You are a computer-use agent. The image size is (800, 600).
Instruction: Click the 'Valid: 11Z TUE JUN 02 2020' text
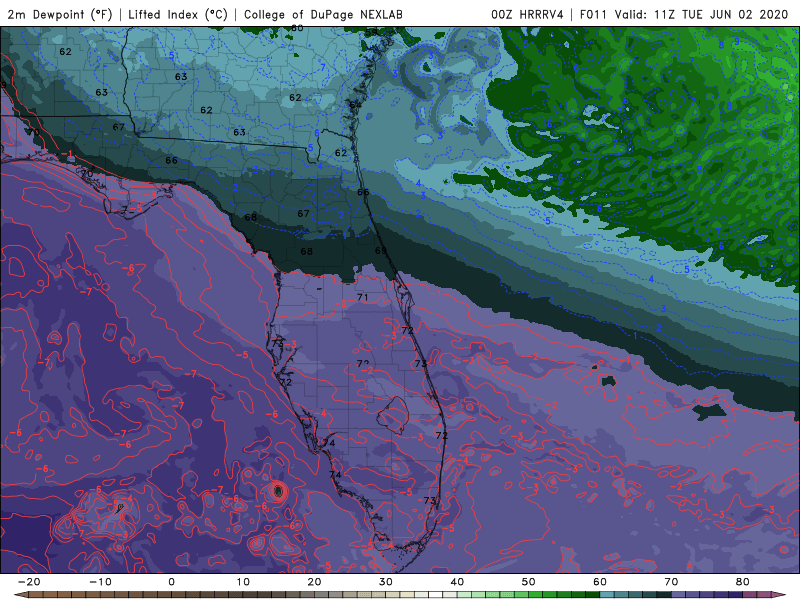click(702, 14)
